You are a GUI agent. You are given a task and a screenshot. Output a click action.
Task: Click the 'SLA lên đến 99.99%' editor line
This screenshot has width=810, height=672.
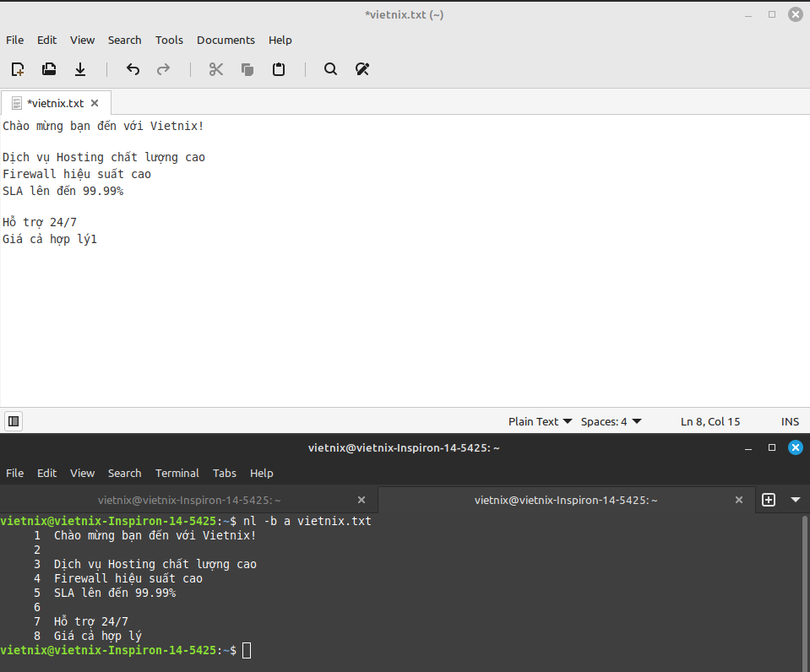click(x=63, y=191)
